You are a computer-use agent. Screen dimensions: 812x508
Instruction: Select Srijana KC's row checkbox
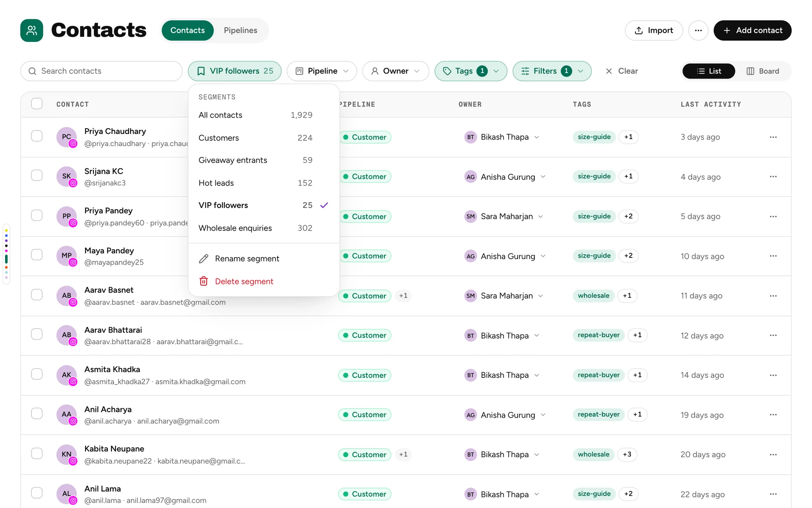point(37,175)
